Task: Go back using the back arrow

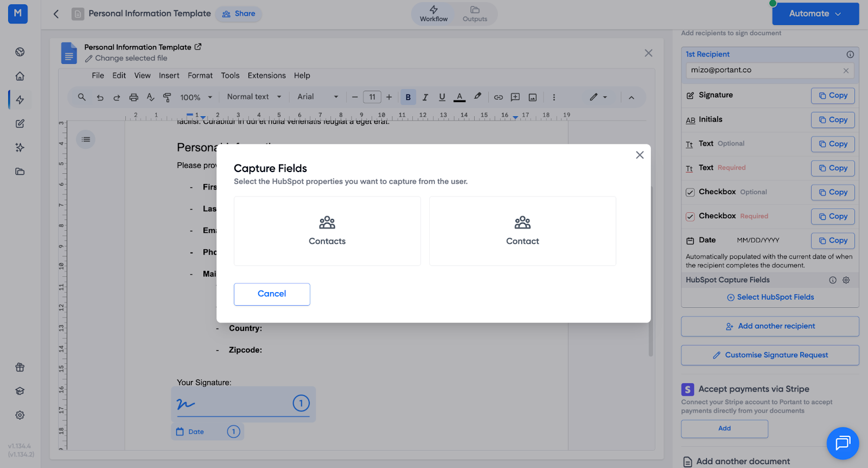Action: (56, 14)
